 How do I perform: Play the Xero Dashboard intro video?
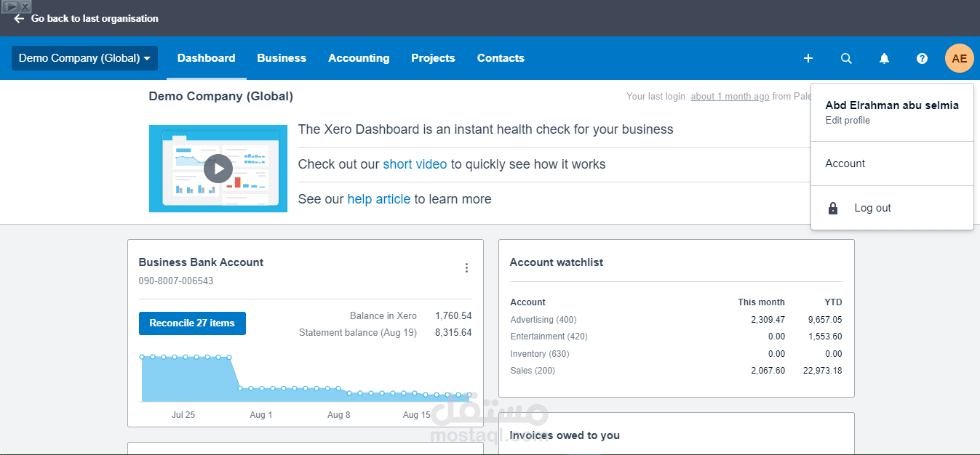(x=218, y=168)
